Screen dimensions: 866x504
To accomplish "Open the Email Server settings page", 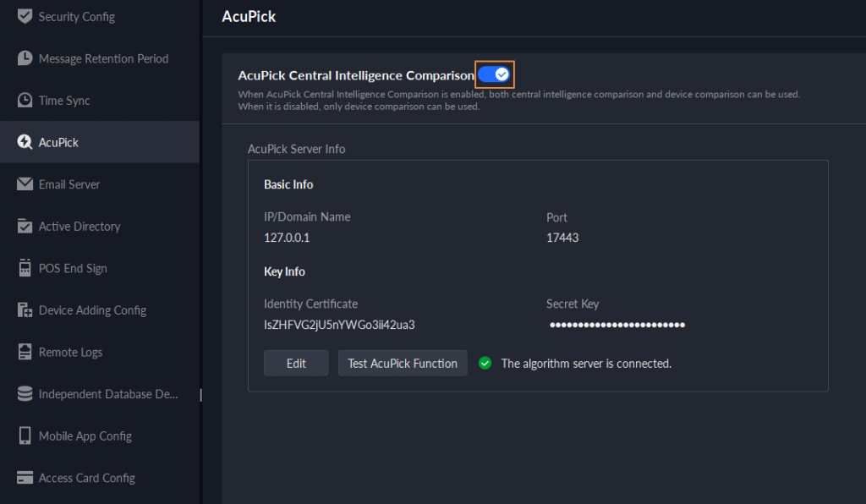I will 69,184.
